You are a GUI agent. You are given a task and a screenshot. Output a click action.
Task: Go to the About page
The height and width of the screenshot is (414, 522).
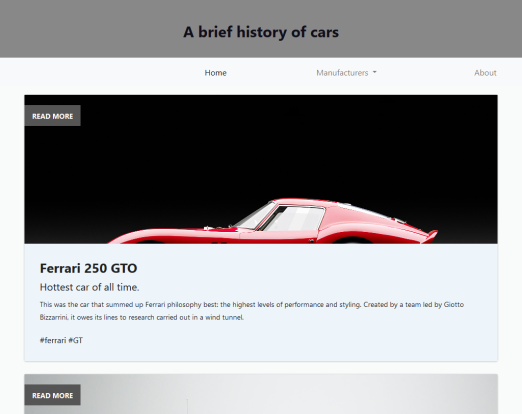coord(485,73)
